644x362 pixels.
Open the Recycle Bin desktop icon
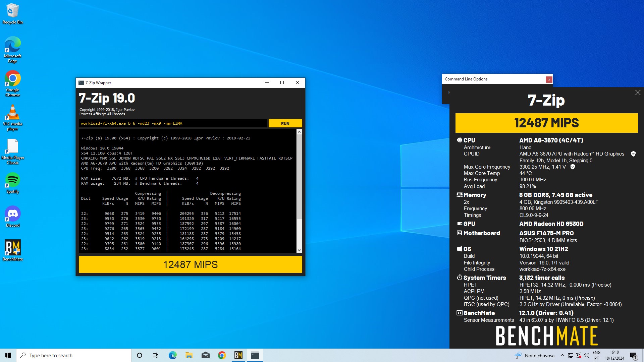13,14
